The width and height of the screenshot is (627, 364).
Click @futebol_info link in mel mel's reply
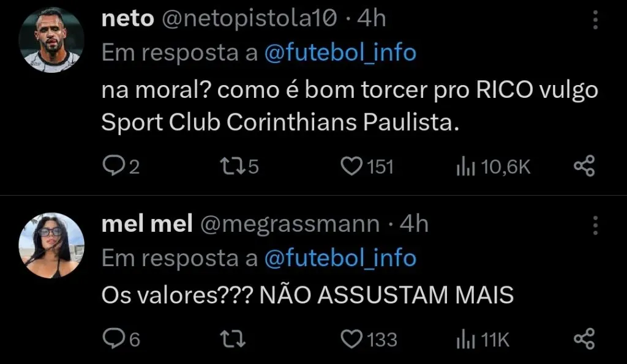click(340, 258)
